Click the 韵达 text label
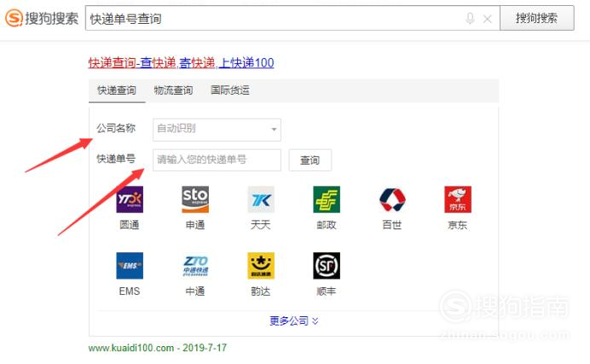The height and width of the screenshot is (364, 590). point(261,292)
